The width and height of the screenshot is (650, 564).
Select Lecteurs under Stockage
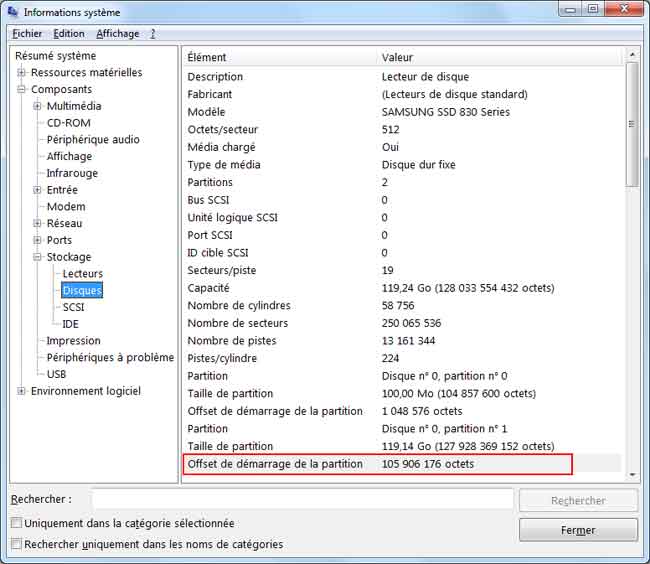click(x=82, y=274)
